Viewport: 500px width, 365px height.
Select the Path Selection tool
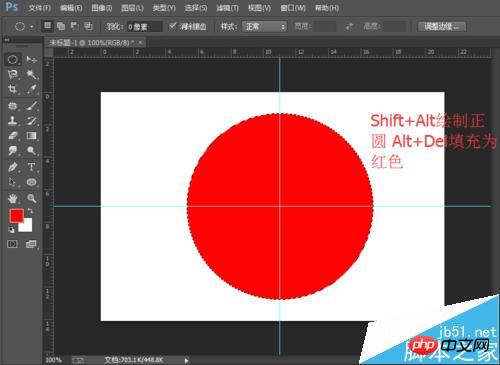[13, 182]
